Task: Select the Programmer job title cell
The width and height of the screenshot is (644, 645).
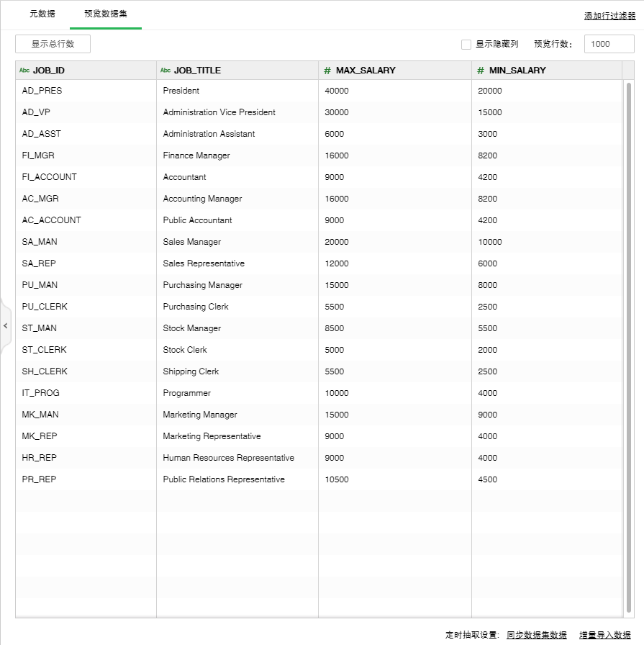Action: pos(187,393)
